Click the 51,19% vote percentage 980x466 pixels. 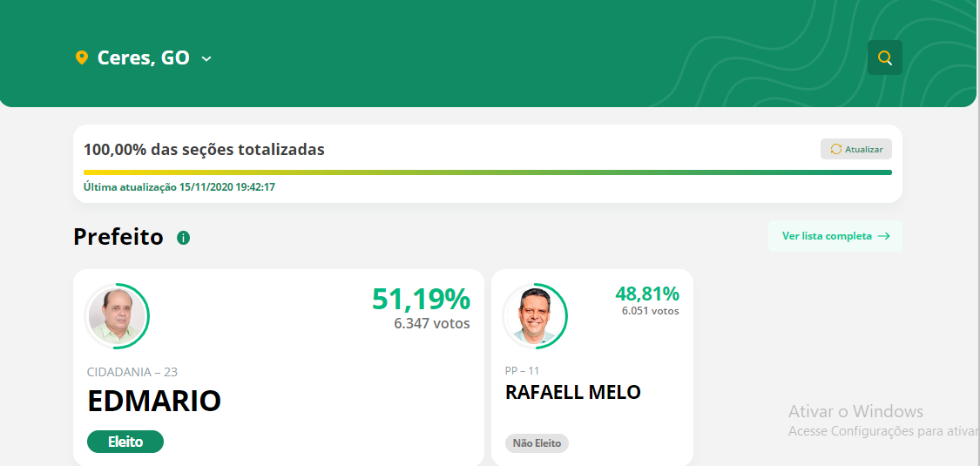421,299
